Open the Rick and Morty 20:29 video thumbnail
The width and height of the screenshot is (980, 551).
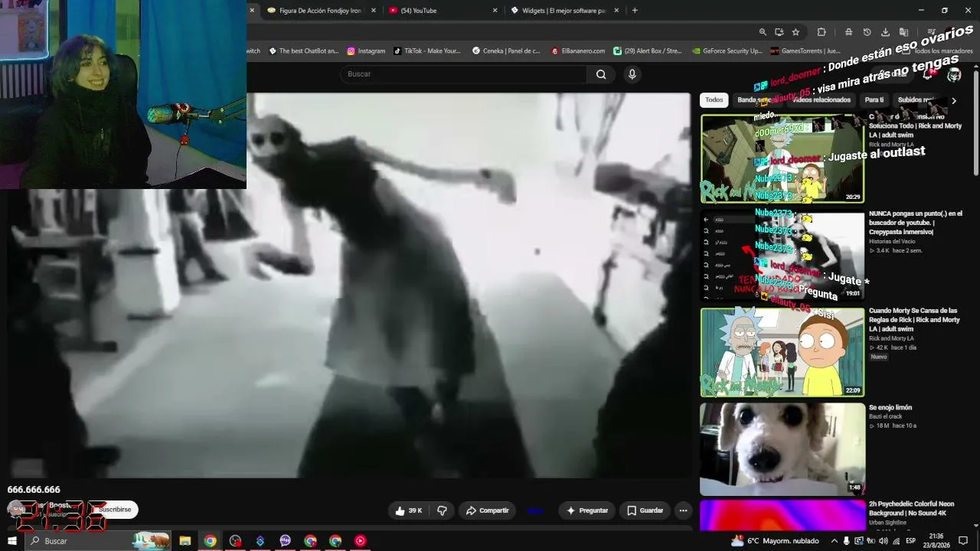(782, 158)
